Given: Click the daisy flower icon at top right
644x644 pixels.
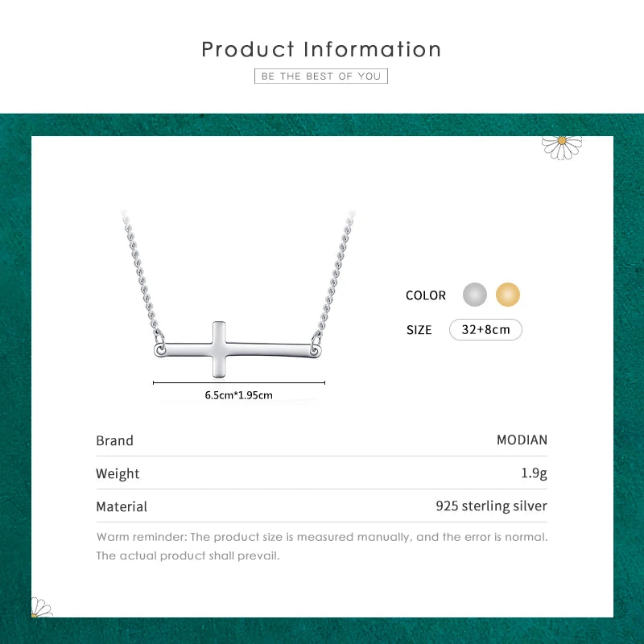Looking at the screenshot, I should (x=562, y=147).
